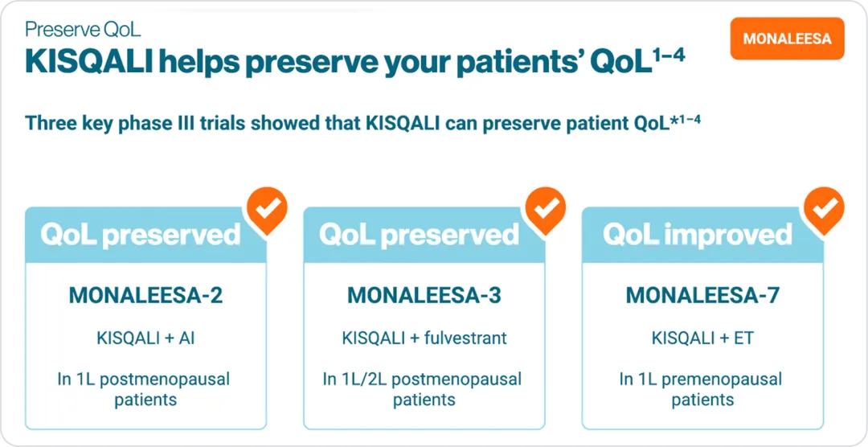868x447 pixels.
Task: Click the "KISQALI + ET" text
Action: 702,338
